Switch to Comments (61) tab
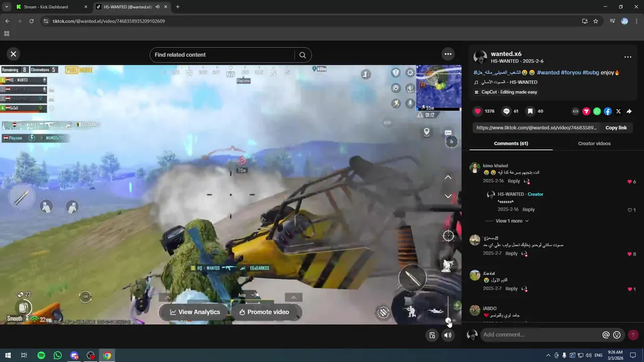The image size is (644, 362). point(511,143)
